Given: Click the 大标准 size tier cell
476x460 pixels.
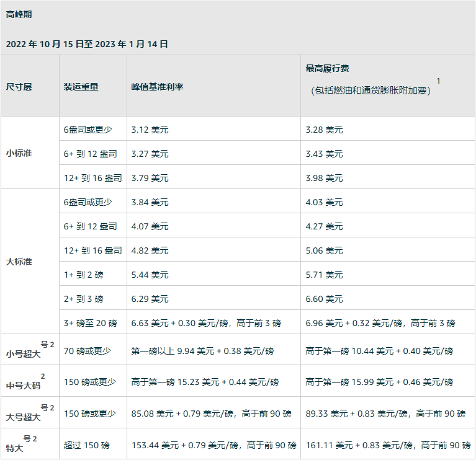Looking at the screenshot, I should (19, 262).
